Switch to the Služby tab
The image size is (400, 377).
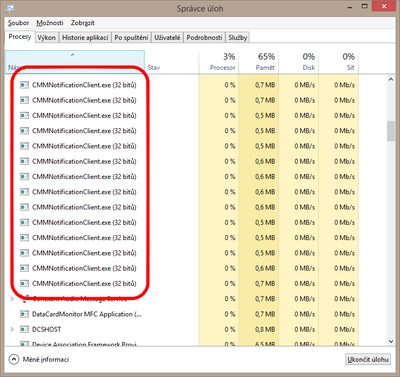pyautogui.click(x=238, y=38)
